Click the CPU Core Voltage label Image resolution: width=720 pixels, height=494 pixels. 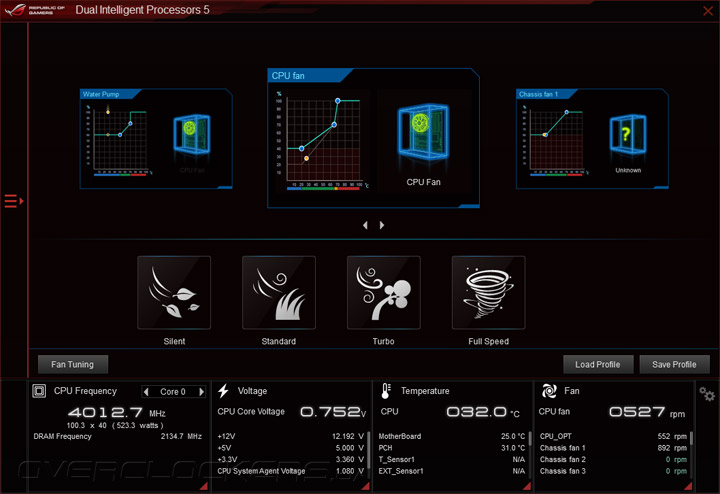pos(251,412)
